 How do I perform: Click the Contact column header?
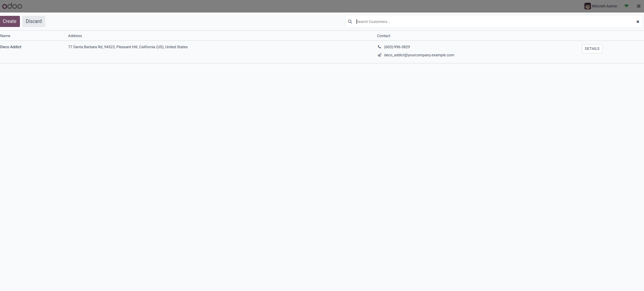383,36
